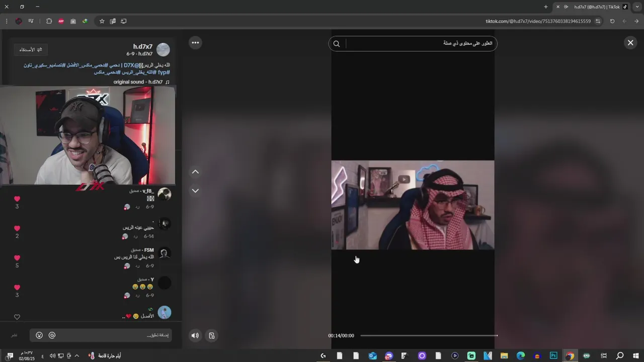Play or pause the TikTok video

[x=413, y=205]
